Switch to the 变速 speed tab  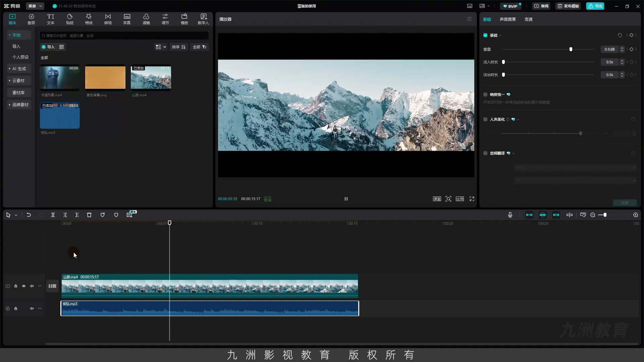529,19
